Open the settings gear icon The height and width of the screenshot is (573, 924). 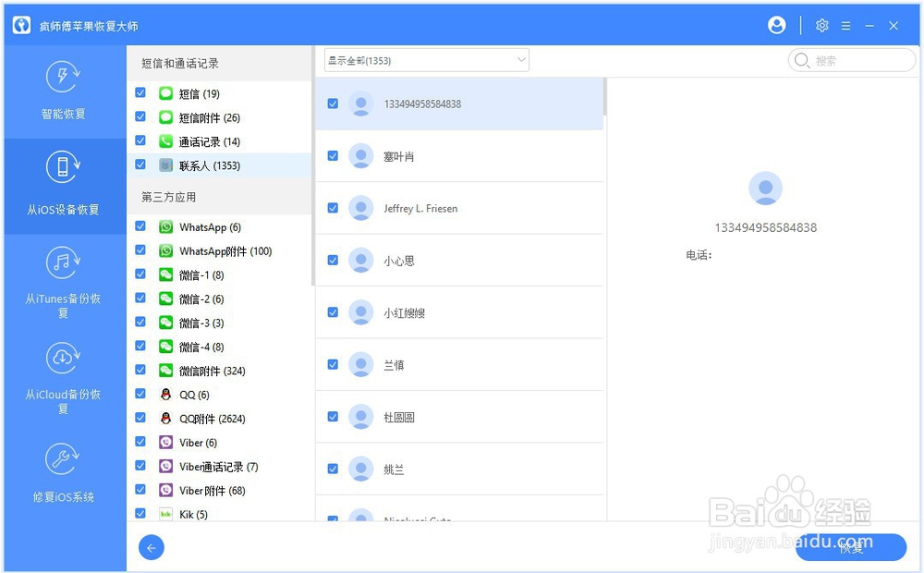click(822, 26)
